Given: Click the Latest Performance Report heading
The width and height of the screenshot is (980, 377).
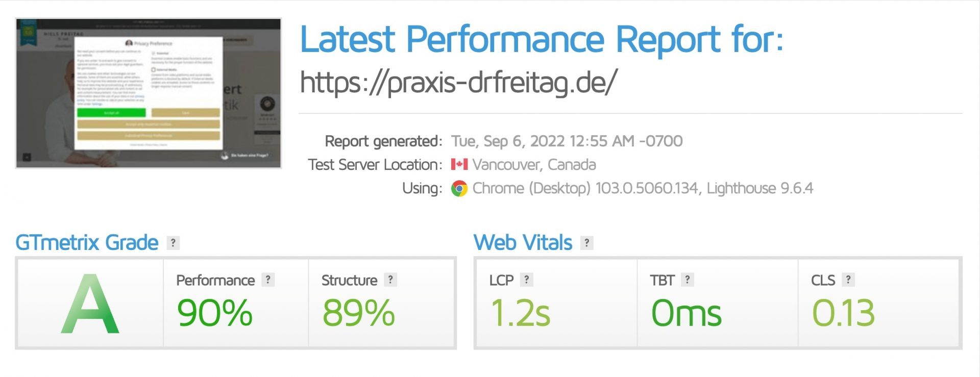Looking at the screenshot, I should click(542, 39).
